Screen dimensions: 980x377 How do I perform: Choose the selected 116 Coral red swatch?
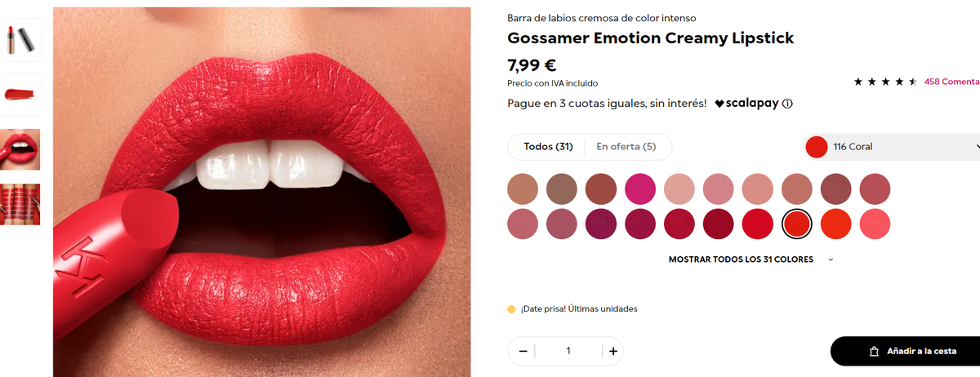[796, 223]
